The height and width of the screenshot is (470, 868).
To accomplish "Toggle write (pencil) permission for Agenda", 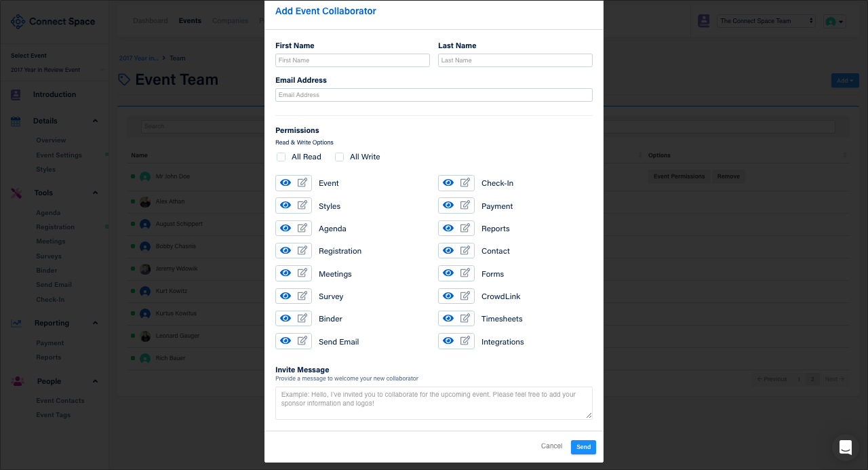I will [x=302, y=229].
